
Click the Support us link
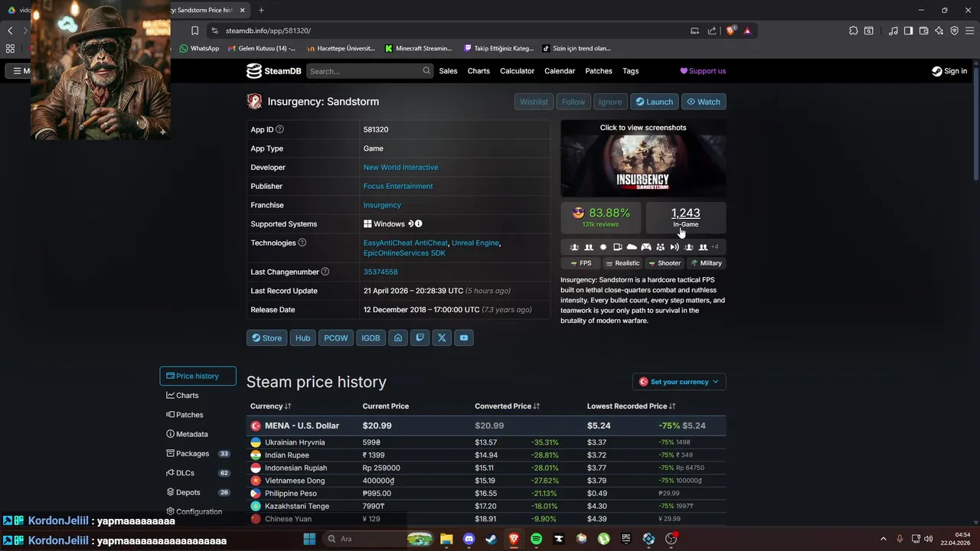(703, 71)
